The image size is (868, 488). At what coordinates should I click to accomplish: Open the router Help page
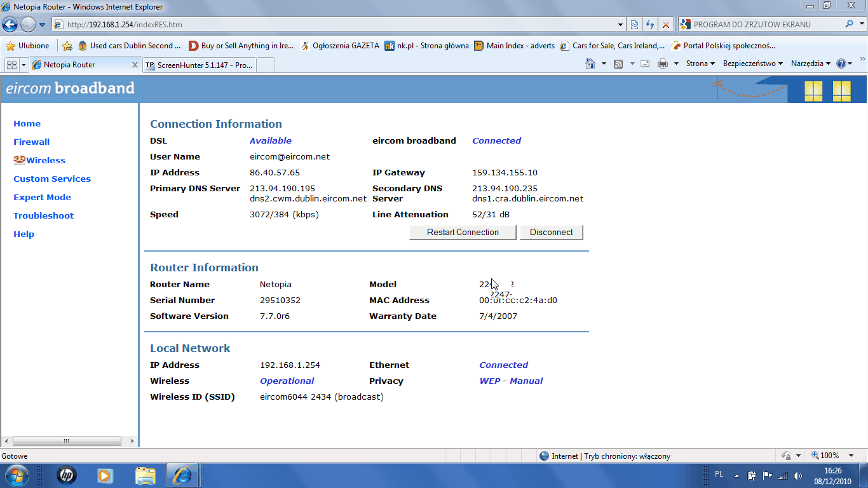tap(24, 234)
